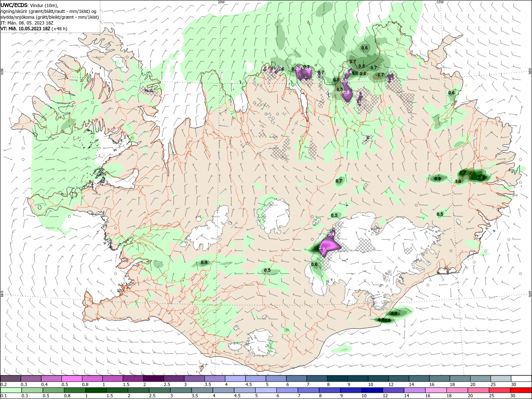Select the upper legend swatch between 14 and 16
This screenshot has width=532, height=399.
tap(419, 379)
